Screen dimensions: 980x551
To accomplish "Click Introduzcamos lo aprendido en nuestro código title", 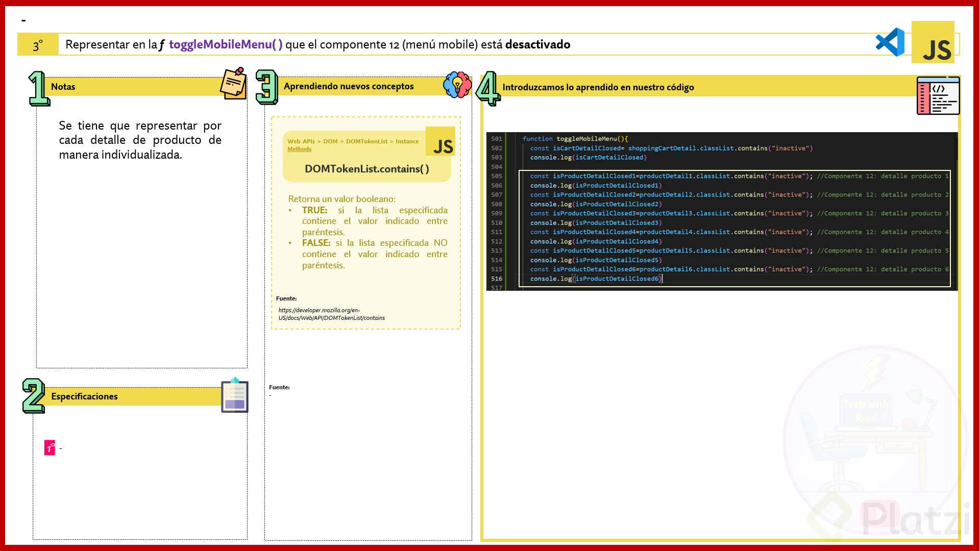I will 598,87.
